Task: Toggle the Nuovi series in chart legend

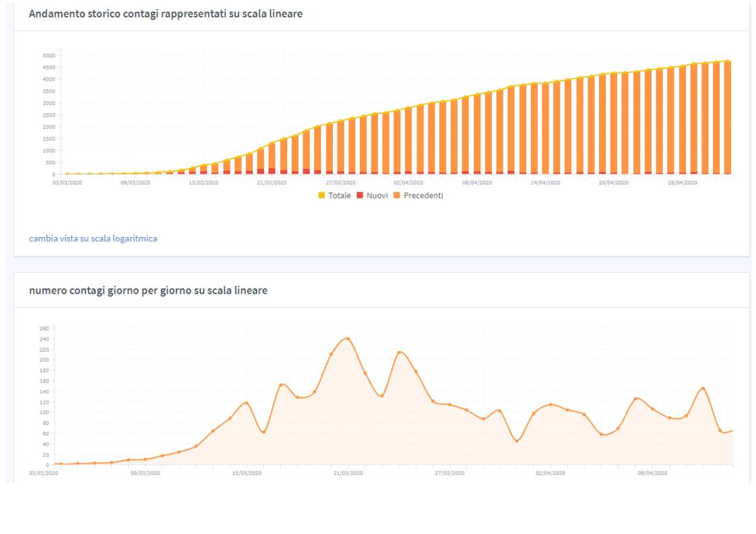Action: (x=377, y=195)
